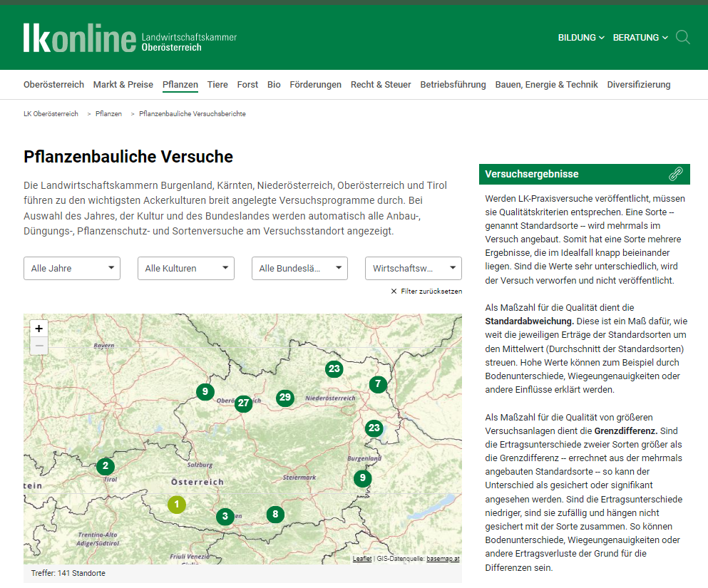The image size is (708, 588).
Task: Zoom out on the map
Action: [39, 346]
